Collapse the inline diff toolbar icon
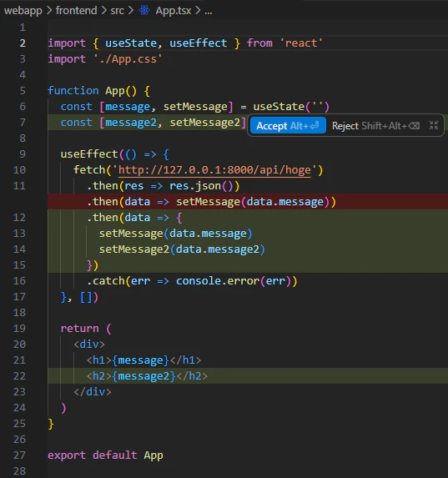The width and height of the screenshot is (448, 478). (434, 125)
